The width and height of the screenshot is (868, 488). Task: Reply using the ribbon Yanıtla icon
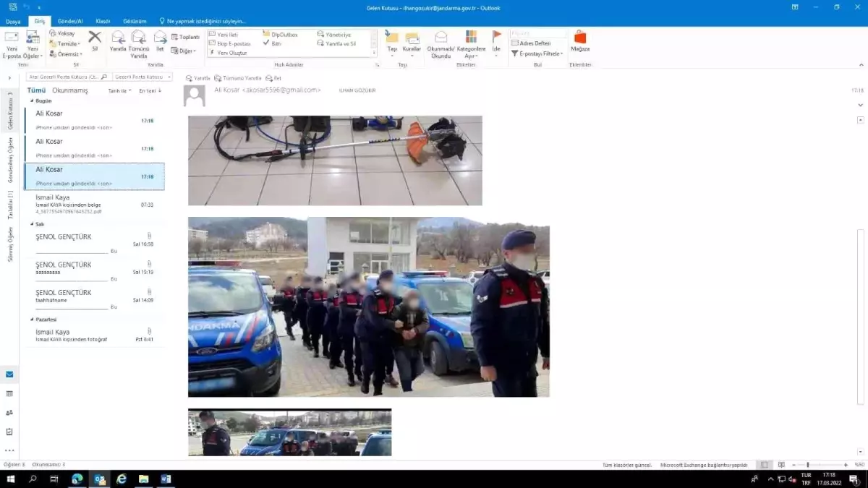click(118, 42)
